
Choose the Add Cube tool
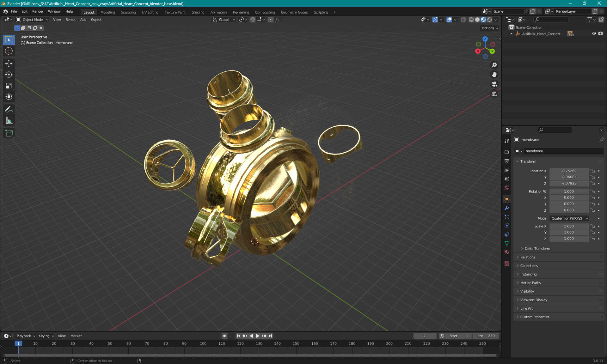pyautogui.click(x=9, y=133)
